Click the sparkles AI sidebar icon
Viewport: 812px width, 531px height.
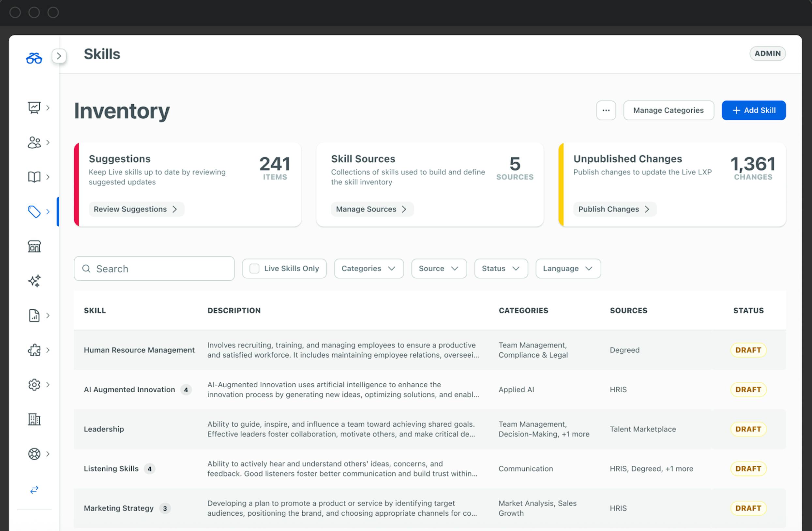[x=34, y=281]
